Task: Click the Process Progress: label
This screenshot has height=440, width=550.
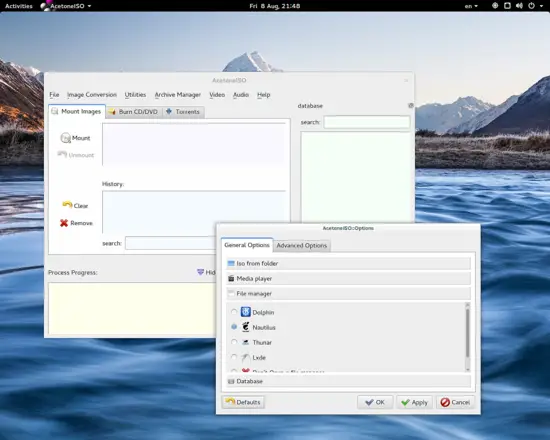Action: tap(73, 272)
